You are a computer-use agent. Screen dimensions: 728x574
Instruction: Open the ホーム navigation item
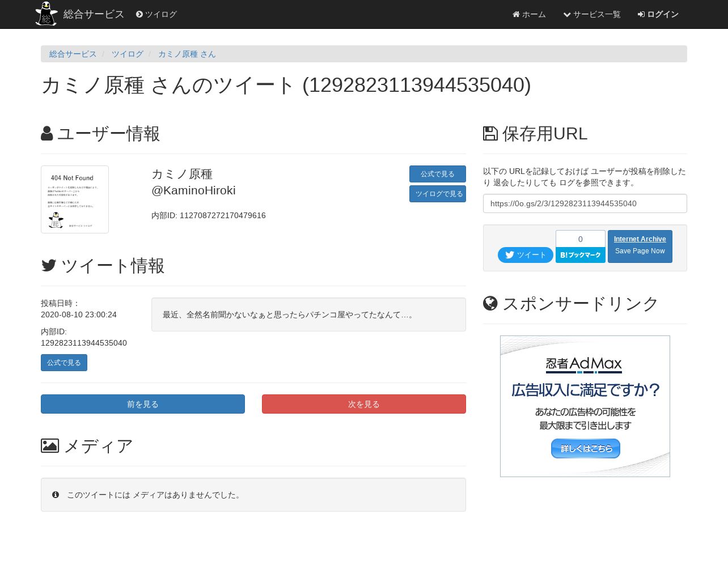(x=529, y=14)
